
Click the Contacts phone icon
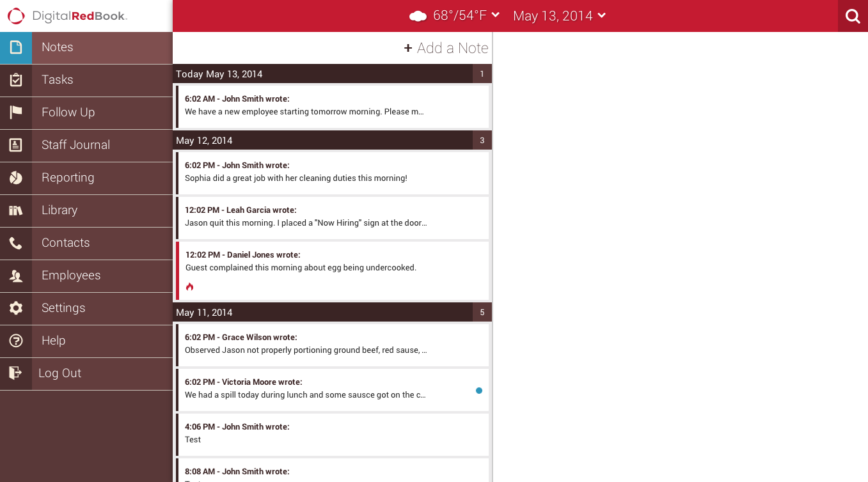(x=16, y=243)
